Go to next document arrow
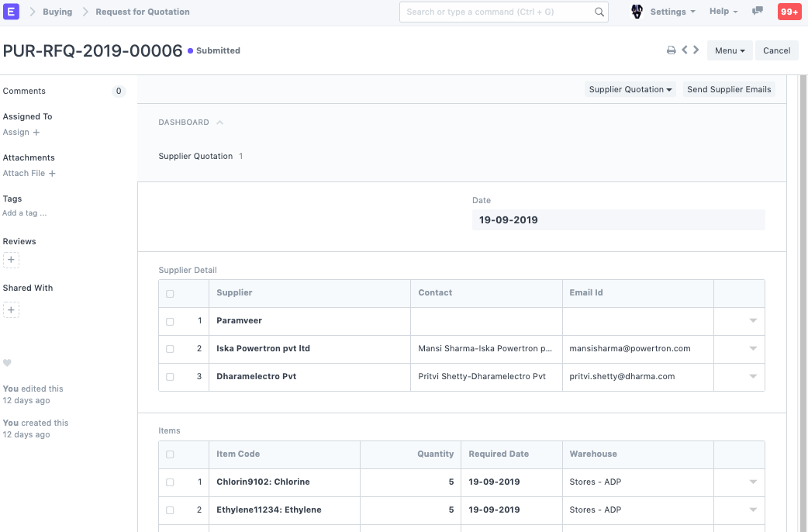 point(696,50)
